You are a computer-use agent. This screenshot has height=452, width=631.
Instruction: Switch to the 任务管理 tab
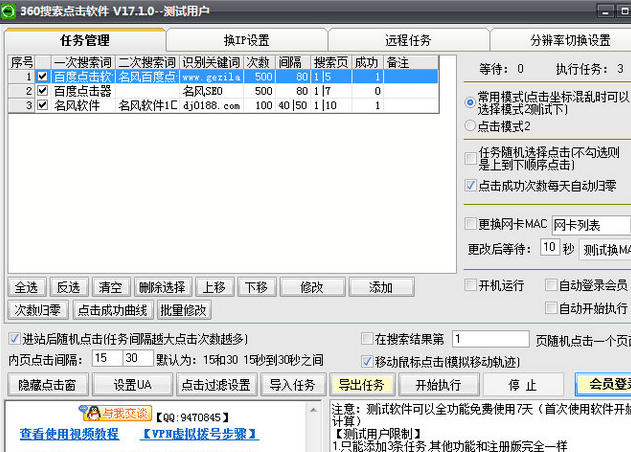85,40
